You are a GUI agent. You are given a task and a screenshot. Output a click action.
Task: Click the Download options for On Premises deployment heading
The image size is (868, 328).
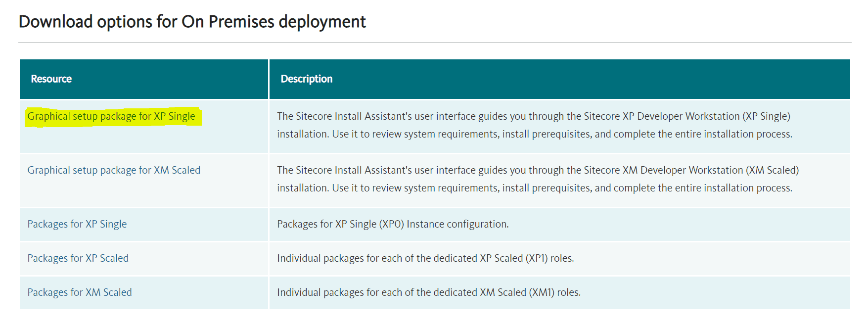coord(192,22)
